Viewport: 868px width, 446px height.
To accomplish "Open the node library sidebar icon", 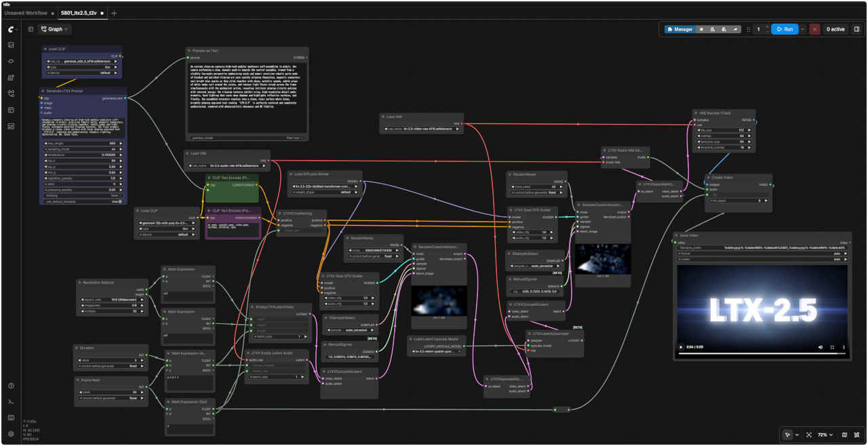I will coord(11,61).
